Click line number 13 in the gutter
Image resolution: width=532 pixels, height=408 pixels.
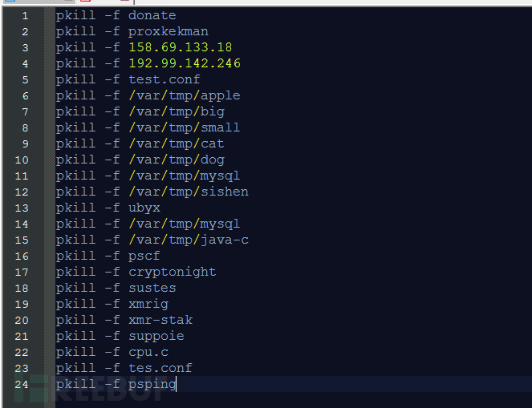point(22,208)
